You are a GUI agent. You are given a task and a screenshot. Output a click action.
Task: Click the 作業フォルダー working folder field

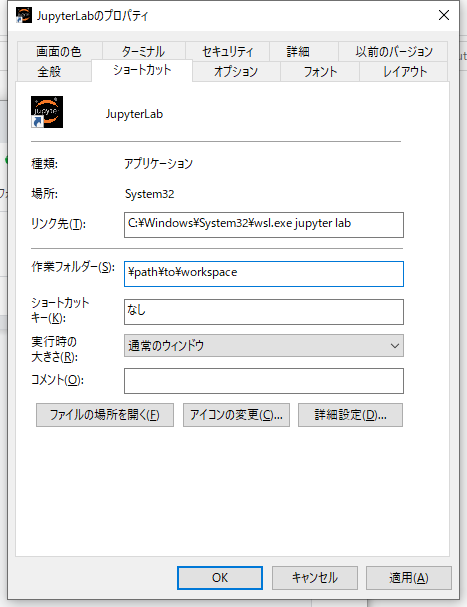point(264,274)
